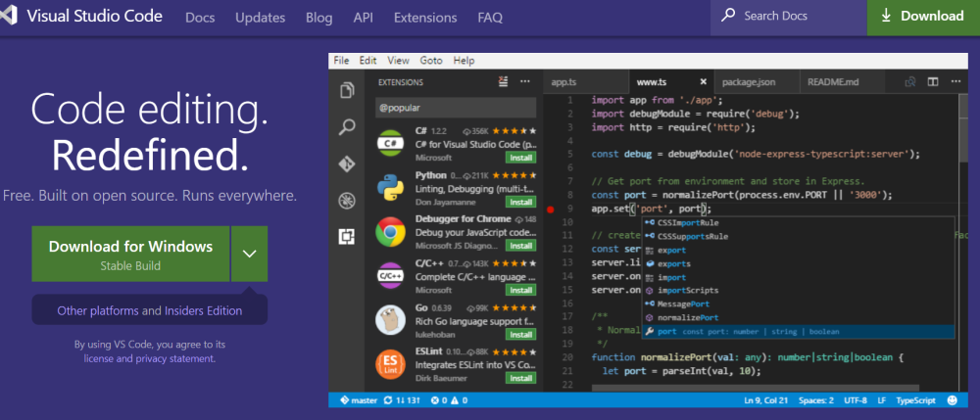Click the Debugger for Chrome logo
This screenshot has height=420, width=980.
(x=391, y=232)
